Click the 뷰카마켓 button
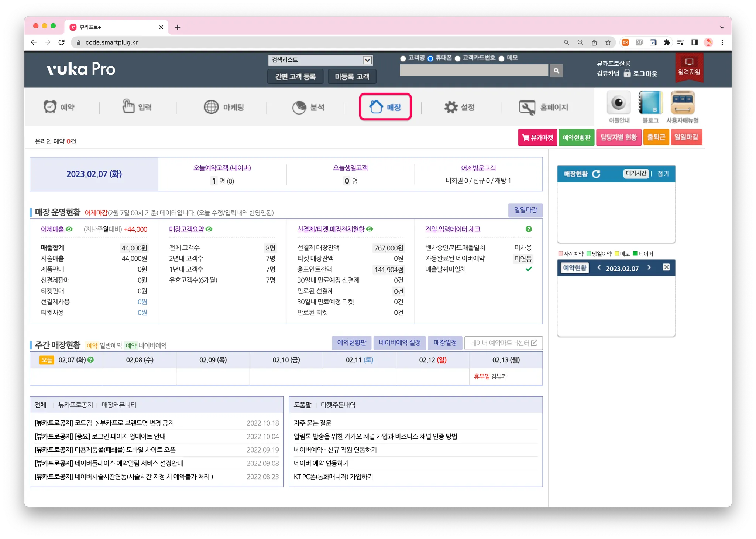The image size is (756, 539). (537, 137)
